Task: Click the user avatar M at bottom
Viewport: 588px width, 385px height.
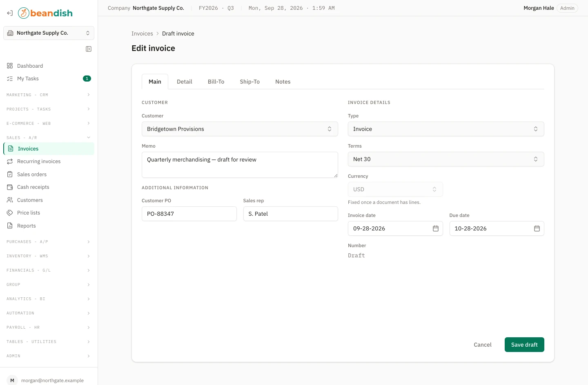Action: [12, 380]
